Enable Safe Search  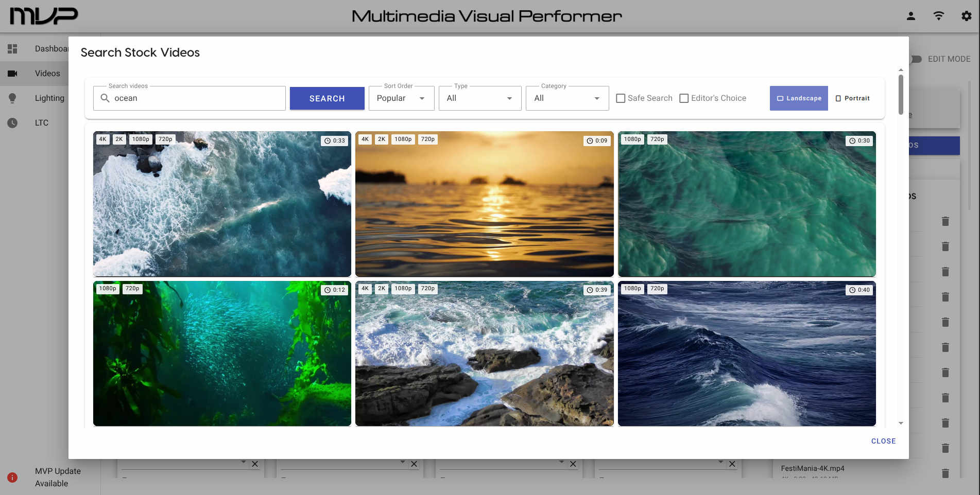tap(621, 98)
